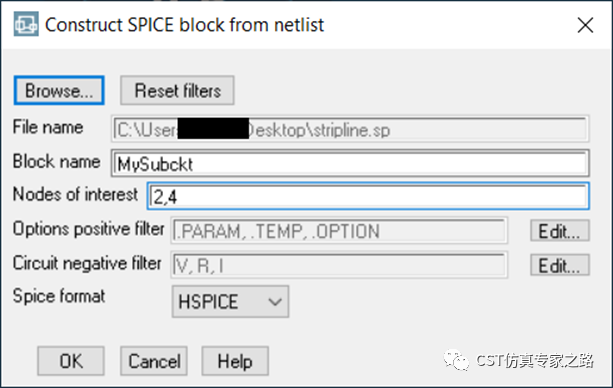Select the Circuit negative filter text box

coord(339,265)
